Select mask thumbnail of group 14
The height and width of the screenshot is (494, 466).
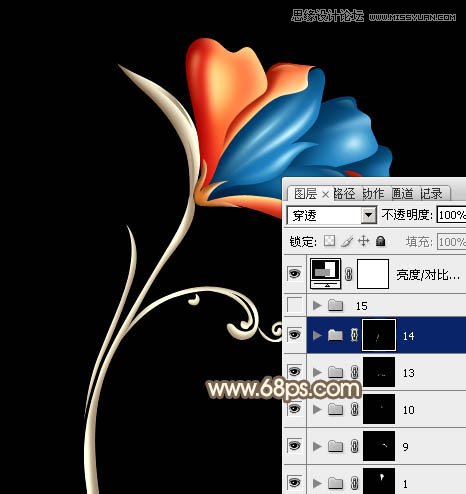pyautogui.click(x=379, y=335)
